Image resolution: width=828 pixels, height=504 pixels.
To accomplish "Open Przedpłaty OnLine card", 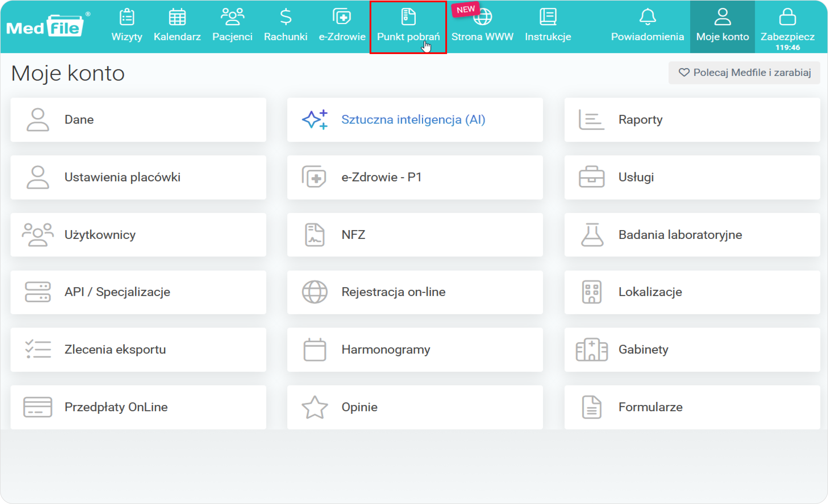I will click(138, 407).
